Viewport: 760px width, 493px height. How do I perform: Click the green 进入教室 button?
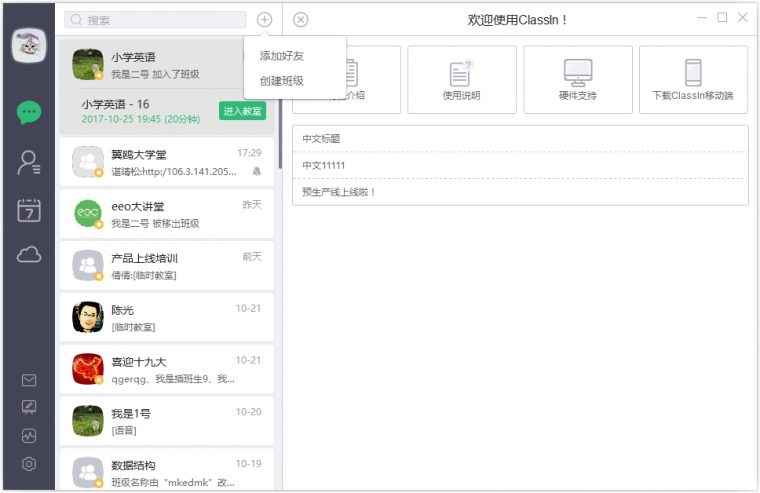coord(242,111)
